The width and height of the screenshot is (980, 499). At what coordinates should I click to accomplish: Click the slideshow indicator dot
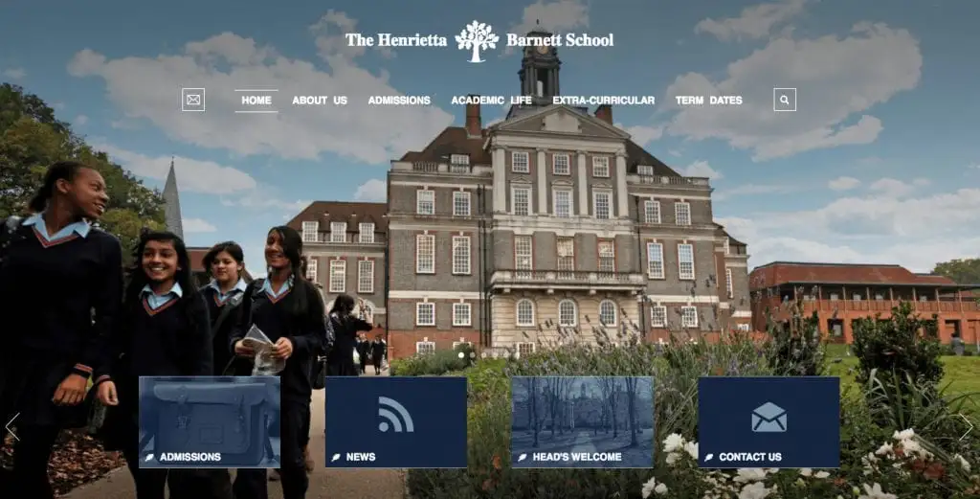tap(462, 354)
